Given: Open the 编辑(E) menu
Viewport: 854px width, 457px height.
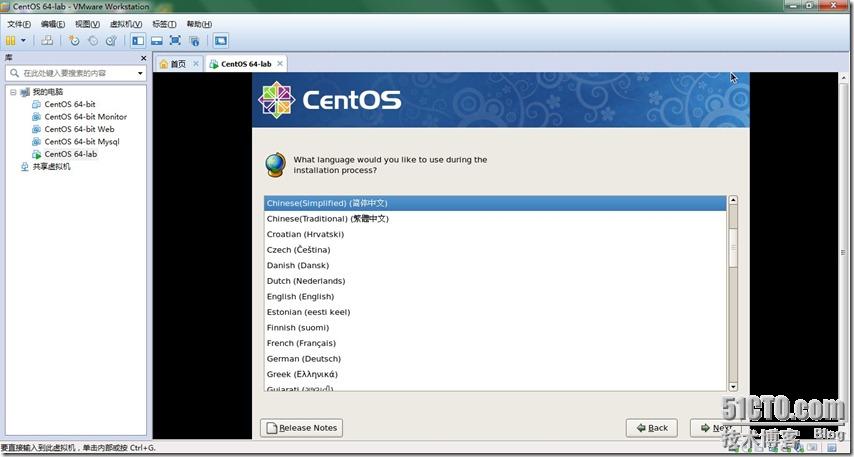Looking at the screenshot, I should [52, 24].
